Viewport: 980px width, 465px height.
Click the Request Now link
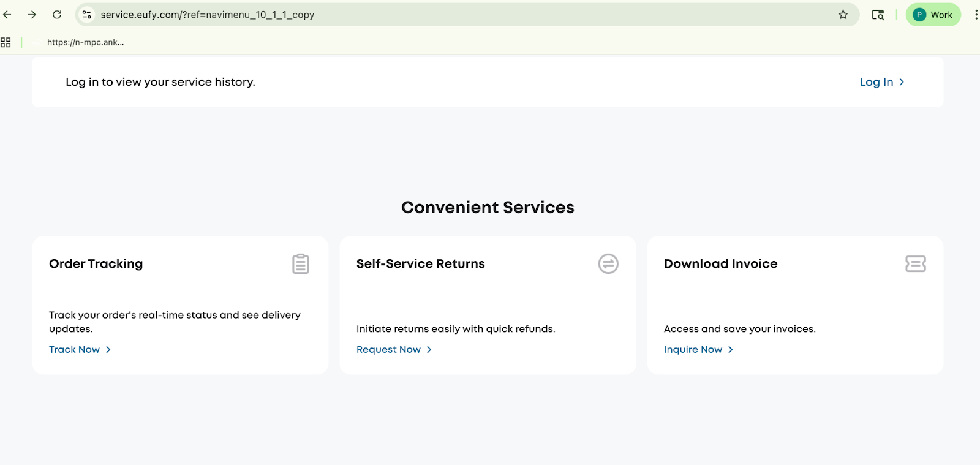(388, 349)
